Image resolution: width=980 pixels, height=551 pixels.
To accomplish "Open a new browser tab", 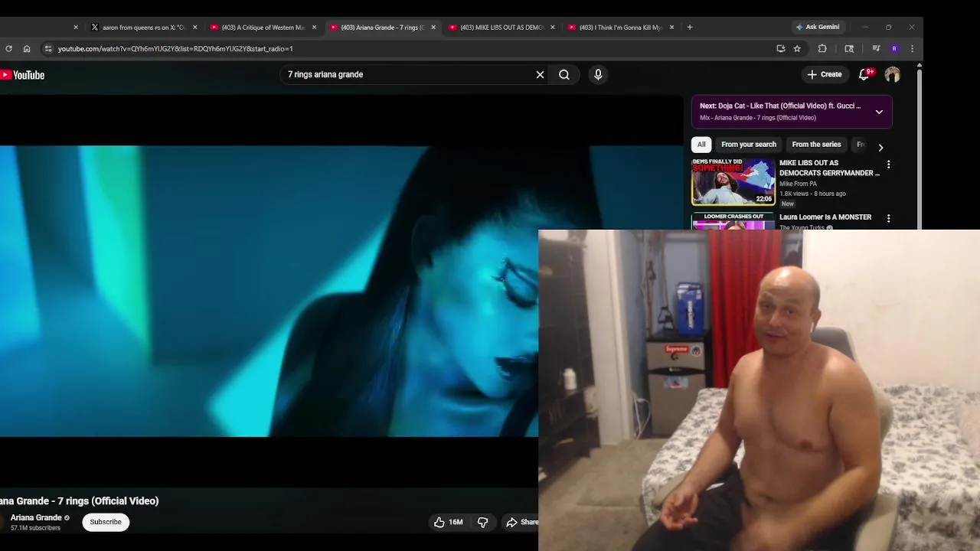I will tap(690, 27).
